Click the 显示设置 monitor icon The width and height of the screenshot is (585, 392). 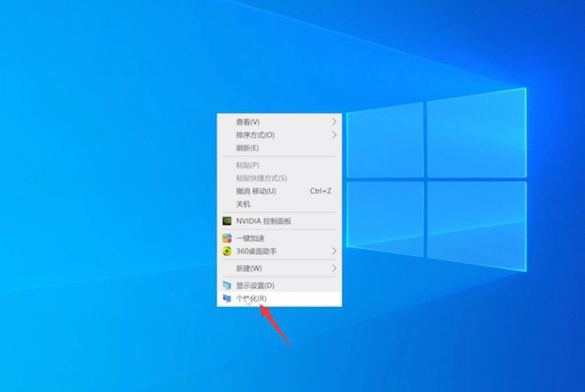point(227,286)
